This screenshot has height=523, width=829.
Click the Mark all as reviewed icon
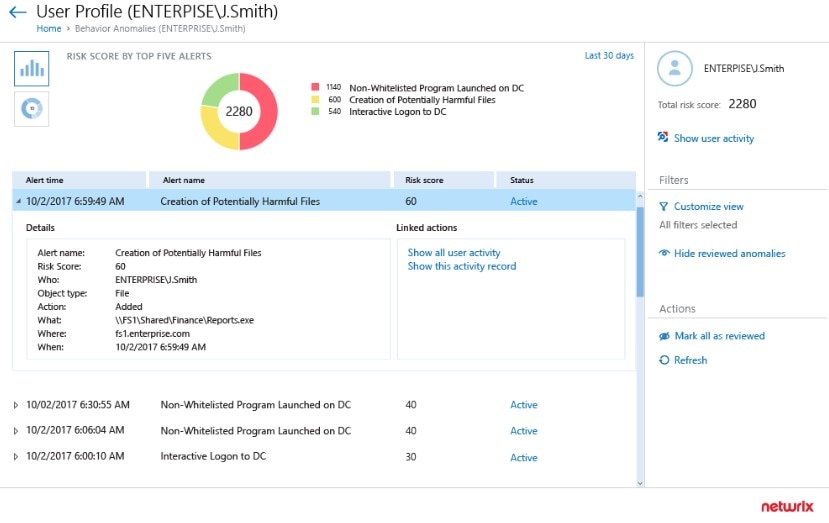coord(664,336)
